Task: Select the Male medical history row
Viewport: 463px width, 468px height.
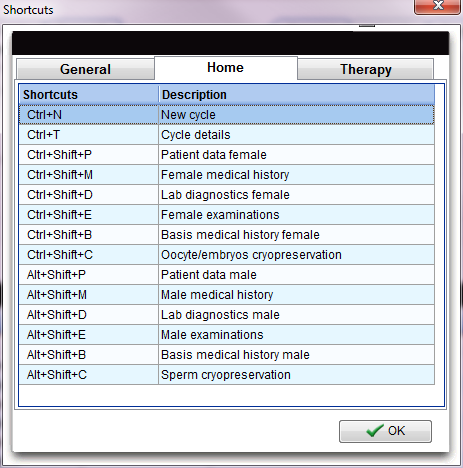Action: point(227,295)
